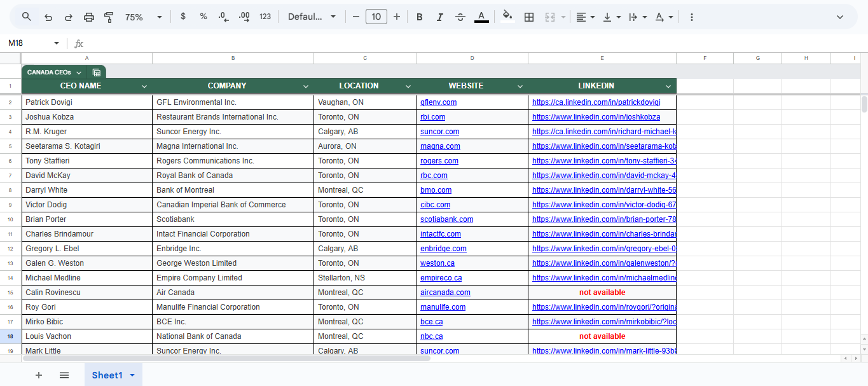Show the all sheets list
868x386 pixels.
(x=64, y=375)
